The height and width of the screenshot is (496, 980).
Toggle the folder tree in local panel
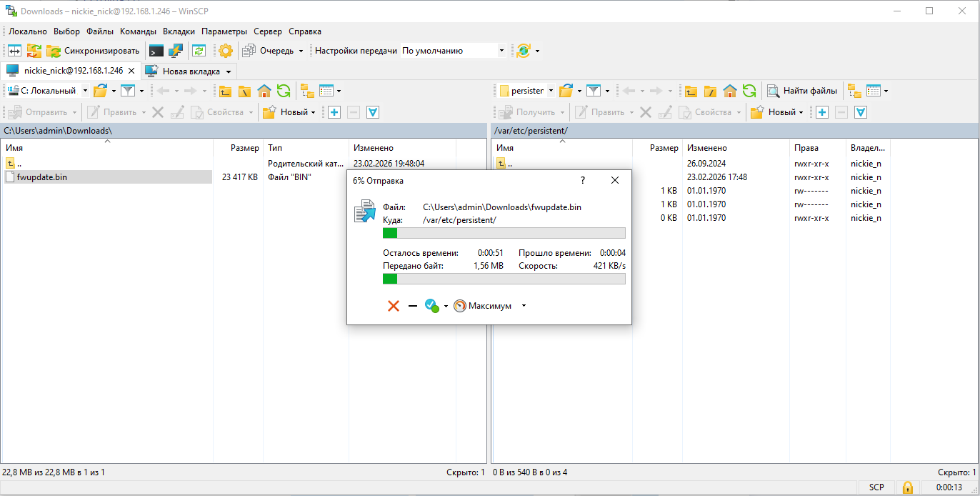307,91
